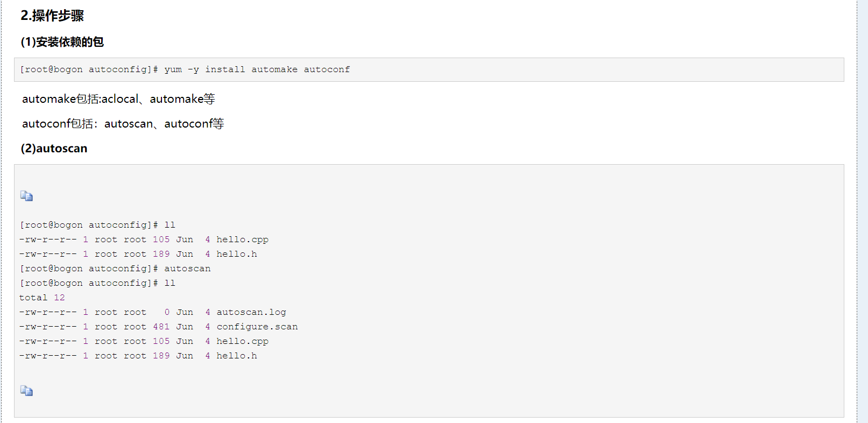Click 'automake' in the yum install command
Viewport: 868px width, 423px height.
pos(274,69)
